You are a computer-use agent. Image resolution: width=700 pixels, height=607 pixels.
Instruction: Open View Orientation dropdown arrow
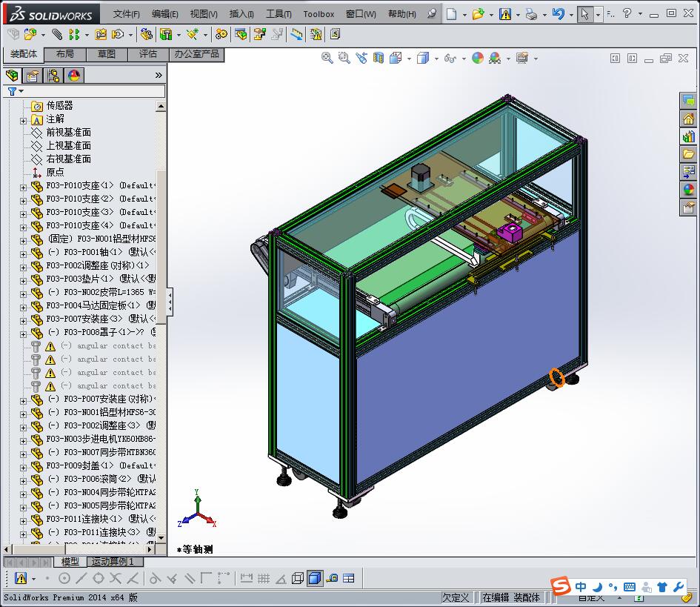pos(409,59)
